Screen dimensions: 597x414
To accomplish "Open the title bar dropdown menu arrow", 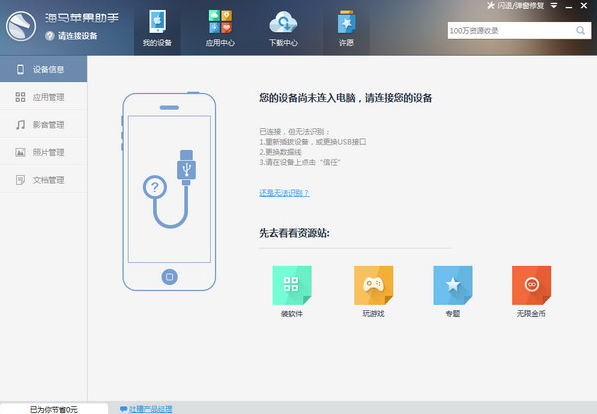I will (x=554, y=6).
